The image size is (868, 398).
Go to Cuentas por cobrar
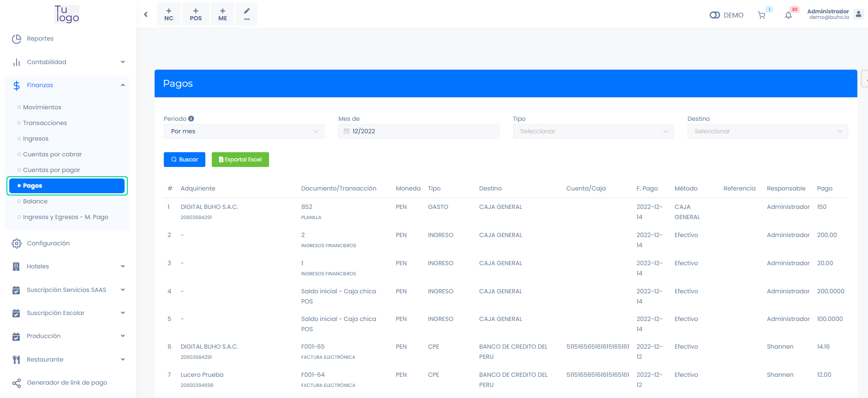(52, 154)
